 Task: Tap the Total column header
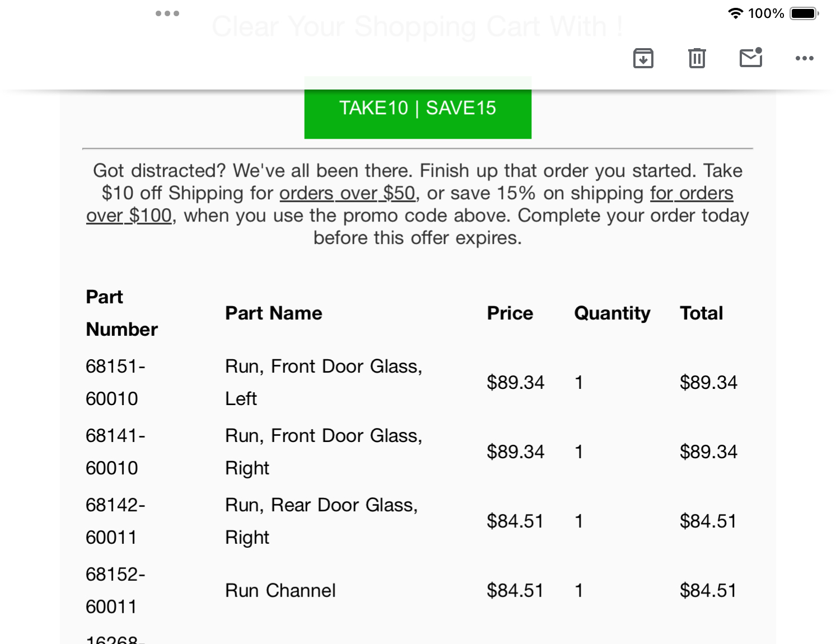pos(701,313)
